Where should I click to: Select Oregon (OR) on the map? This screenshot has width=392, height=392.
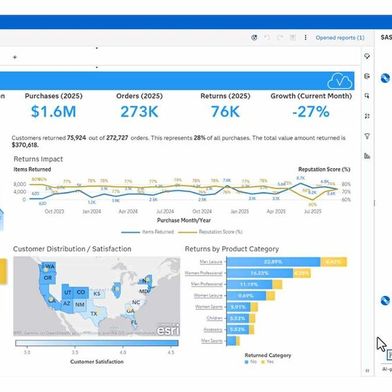tap(48, 278)
